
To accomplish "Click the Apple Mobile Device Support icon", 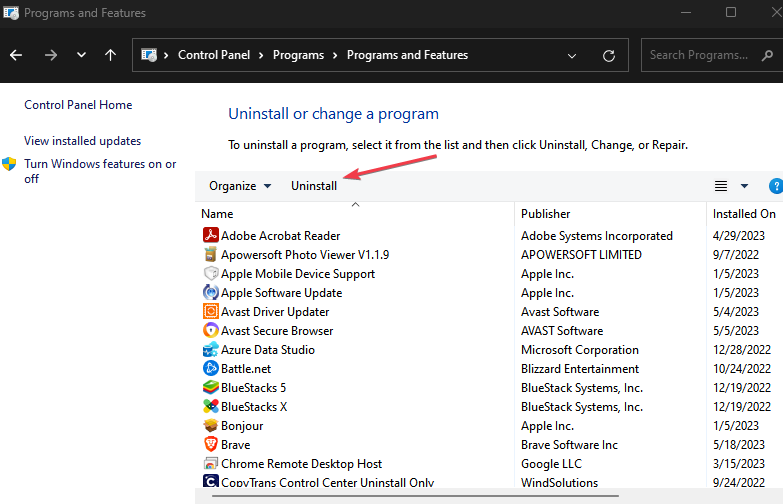I will [x=211, y=273].
